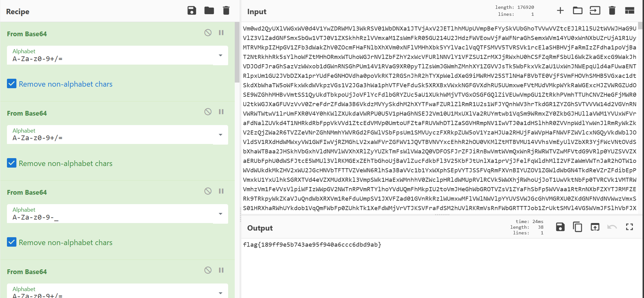Save the output to a file

tap(560, 227)
